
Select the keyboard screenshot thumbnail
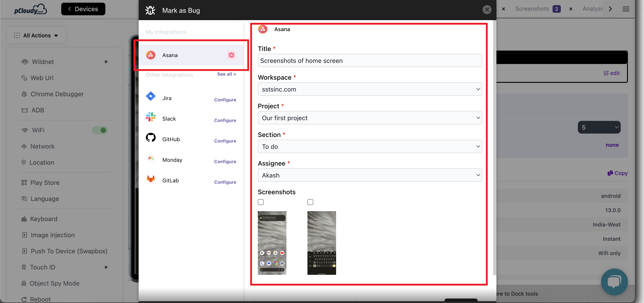click(x=322, y=243)
